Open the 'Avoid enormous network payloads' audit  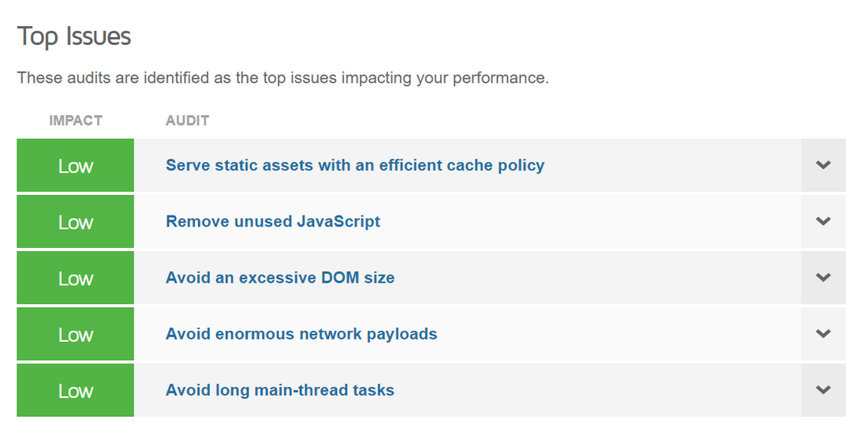(x=301, y=334)
